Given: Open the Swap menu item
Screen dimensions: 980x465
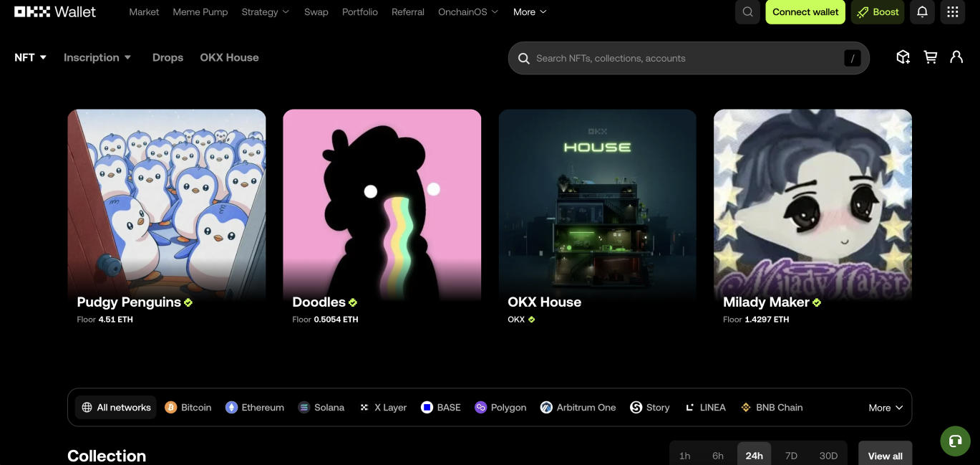Looking at the screenshot, I should click(x=316, y=12).
